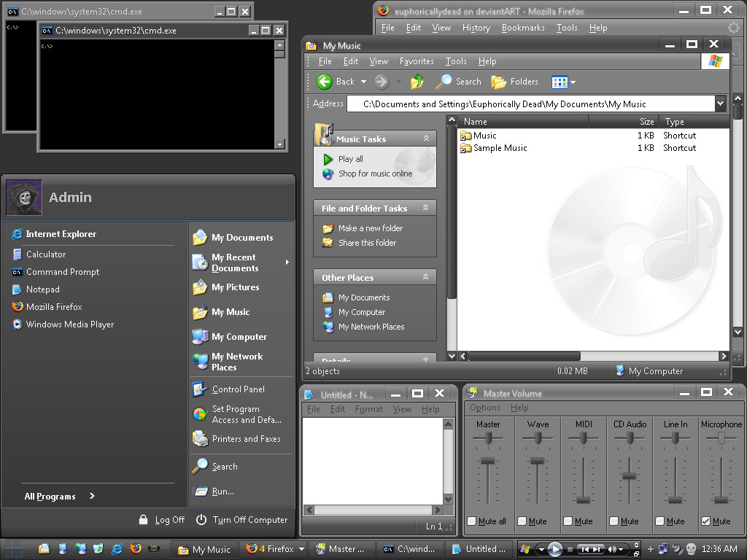Click the play button on the taskbar media player
This screenshot has width=747, height=560.
tap(554, 550)
